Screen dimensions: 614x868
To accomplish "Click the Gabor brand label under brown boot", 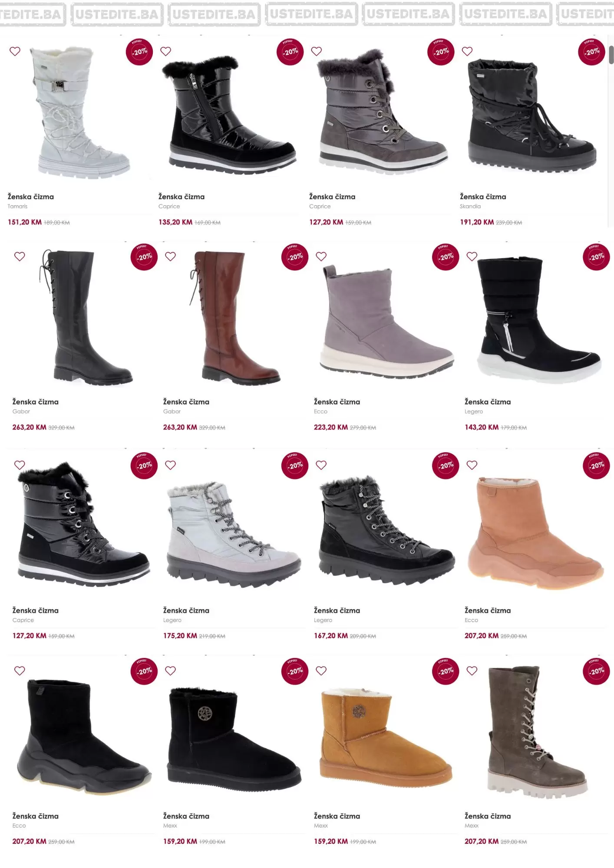I will (x=172, y=411).
